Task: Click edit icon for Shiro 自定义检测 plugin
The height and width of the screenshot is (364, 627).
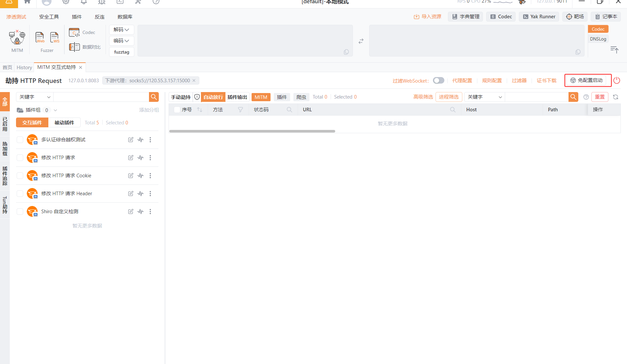Action: click(x=131, y=212)
